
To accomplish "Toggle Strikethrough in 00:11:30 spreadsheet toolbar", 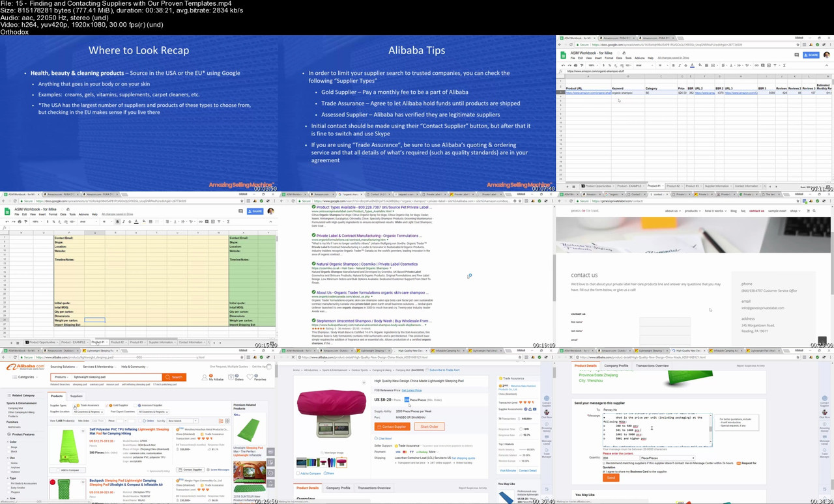I will (685, 65).
